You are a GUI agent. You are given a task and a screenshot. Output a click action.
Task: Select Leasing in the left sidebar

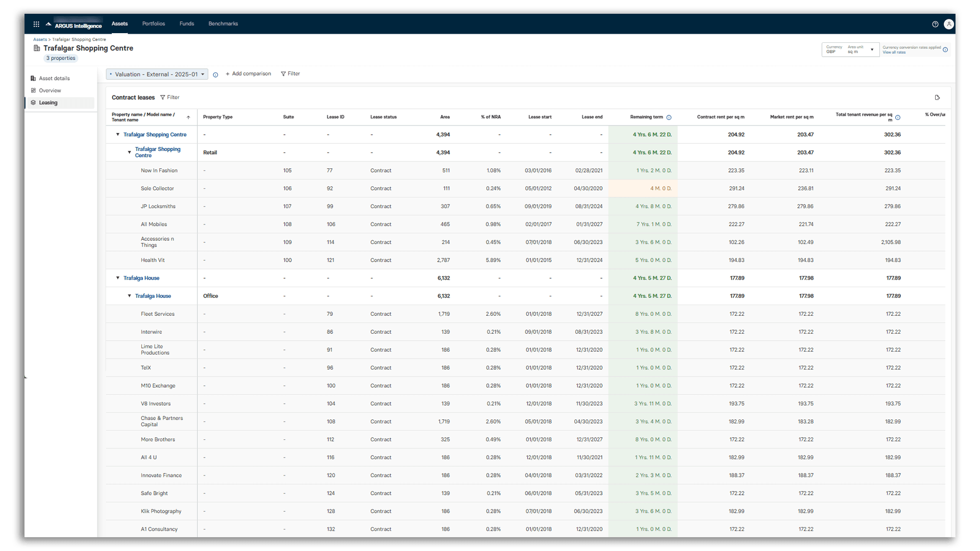[47, 103]
